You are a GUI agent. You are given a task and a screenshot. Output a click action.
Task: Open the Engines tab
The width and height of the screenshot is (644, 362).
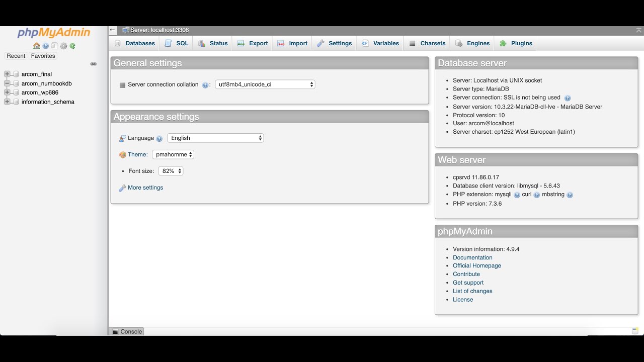pyautogui.click(x=472, y=43)
